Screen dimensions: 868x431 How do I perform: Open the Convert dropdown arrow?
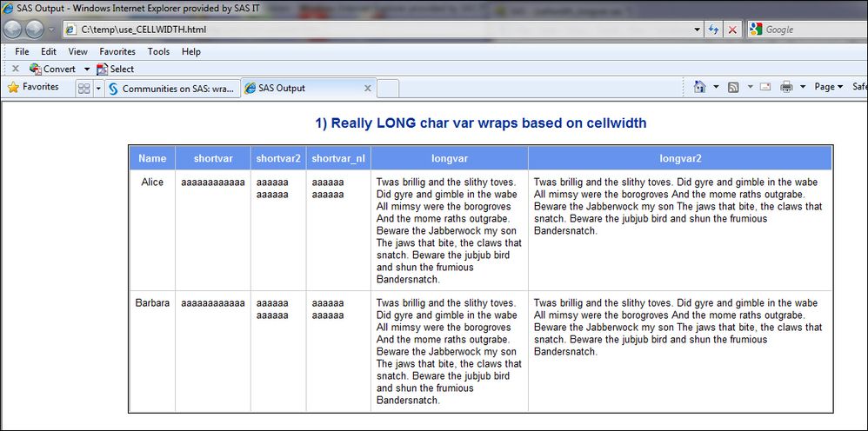(87, 69)
